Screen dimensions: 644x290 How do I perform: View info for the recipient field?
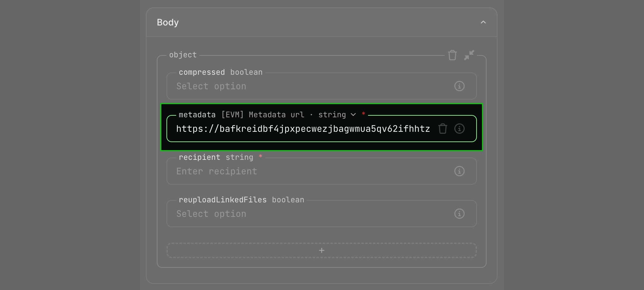click(459, 171)
